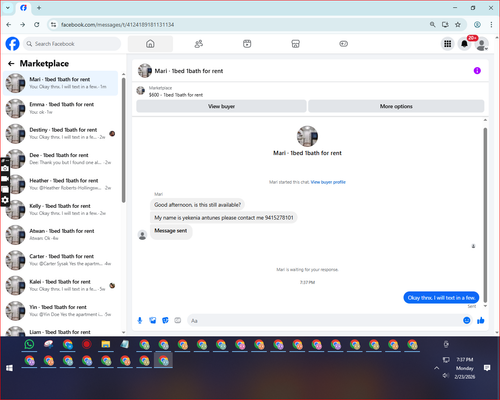Click the message containing phone number 9415278101

tap(224, 218)
